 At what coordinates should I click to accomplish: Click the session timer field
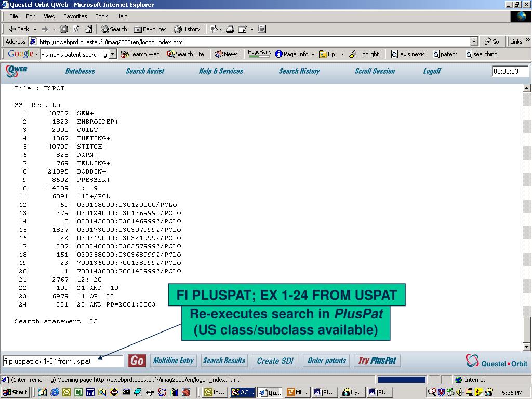pos(510,71)
